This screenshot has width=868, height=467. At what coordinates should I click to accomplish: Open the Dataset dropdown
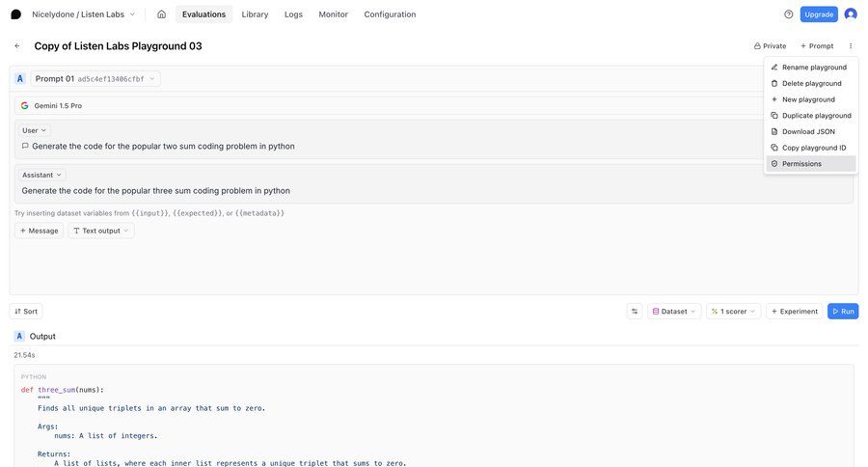point(674,312)
